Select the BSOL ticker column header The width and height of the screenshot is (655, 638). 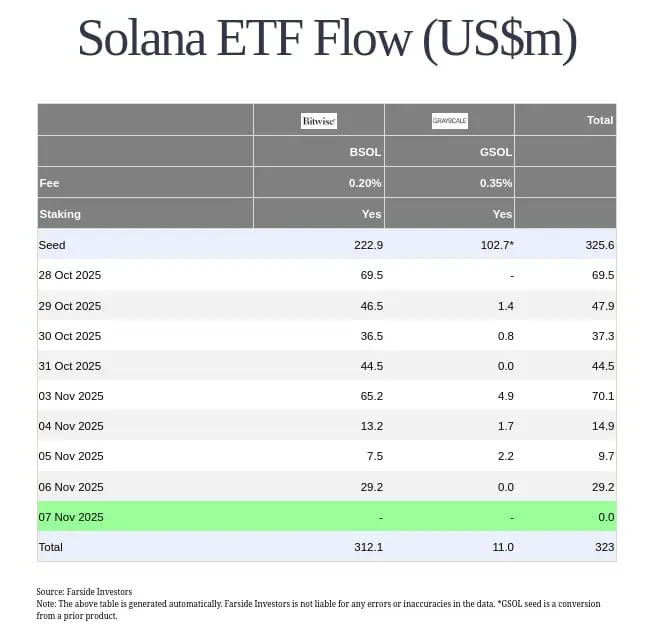click(x=365, y=152)
